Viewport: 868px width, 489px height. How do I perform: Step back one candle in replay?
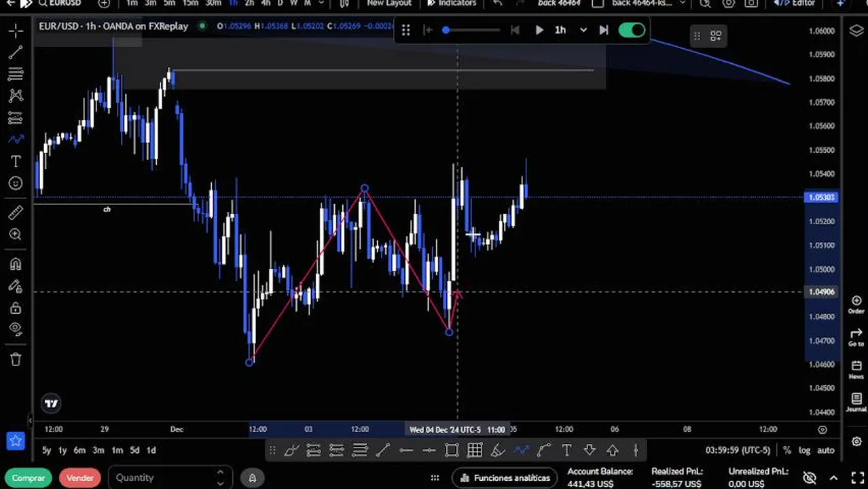point(515,30)
